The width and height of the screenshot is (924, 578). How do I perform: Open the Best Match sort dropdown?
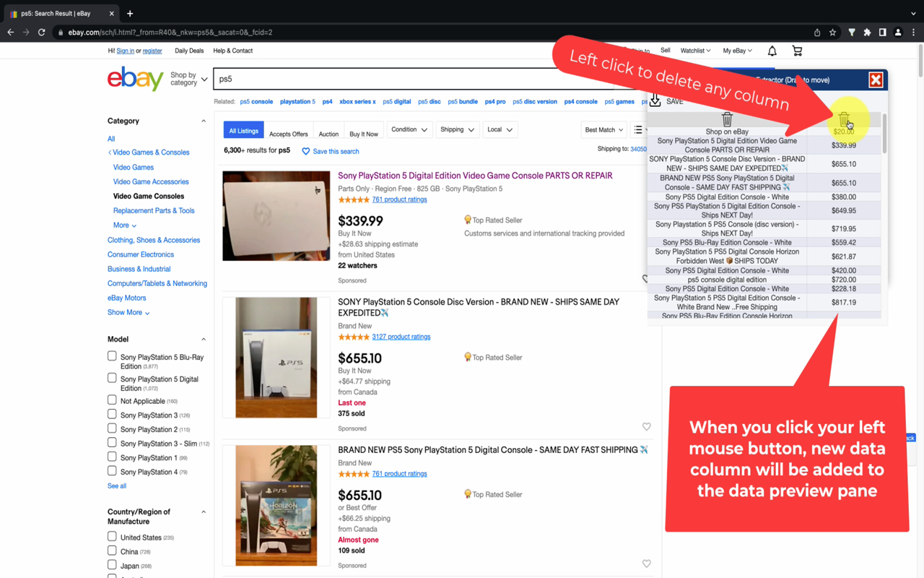coord(603,129)
